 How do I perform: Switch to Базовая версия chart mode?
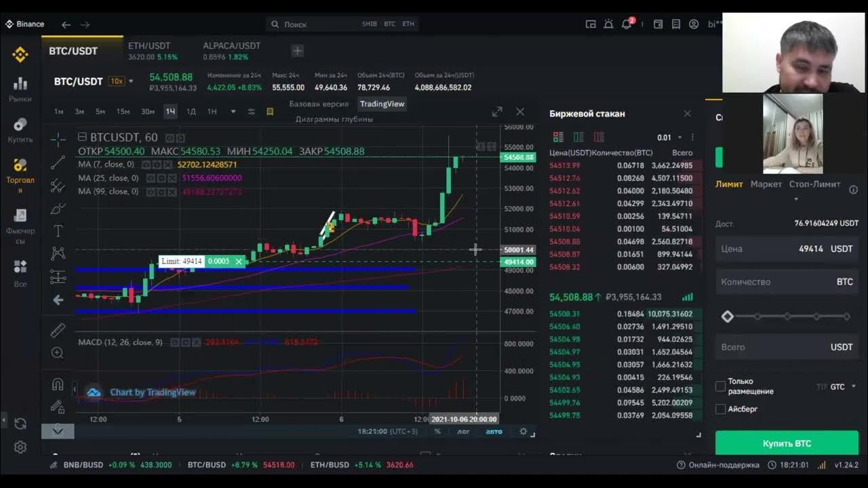[x=319, y=104]
